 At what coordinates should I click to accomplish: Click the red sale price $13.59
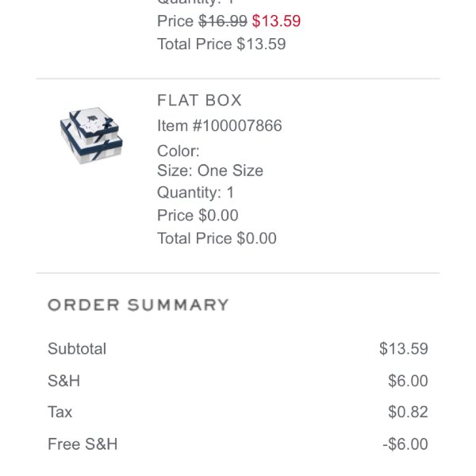coord(276,21)
